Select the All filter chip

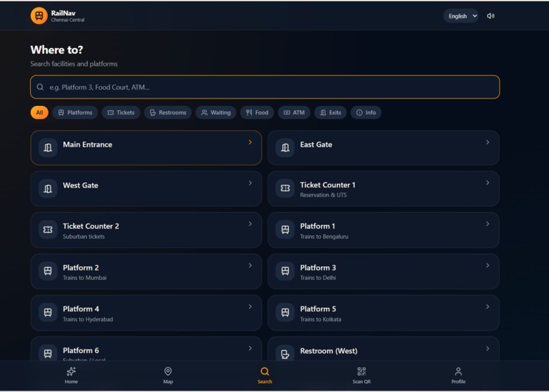39,112
